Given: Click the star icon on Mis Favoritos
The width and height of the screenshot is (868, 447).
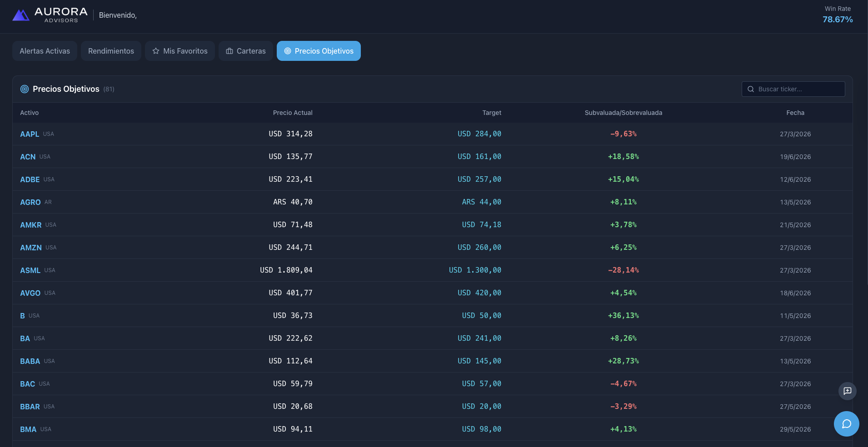Looking at the screenshot, I should (x=156, y=51).
